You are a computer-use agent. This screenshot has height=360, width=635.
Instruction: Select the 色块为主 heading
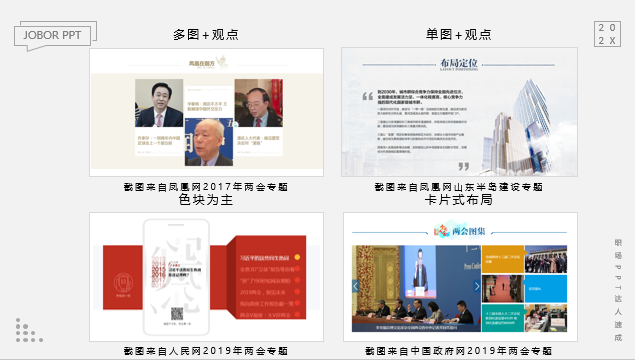(206, 200)
